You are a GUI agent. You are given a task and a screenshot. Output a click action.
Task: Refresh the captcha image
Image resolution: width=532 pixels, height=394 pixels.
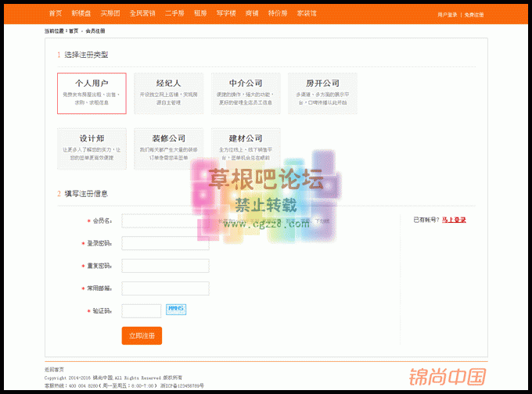pos(176,310)
